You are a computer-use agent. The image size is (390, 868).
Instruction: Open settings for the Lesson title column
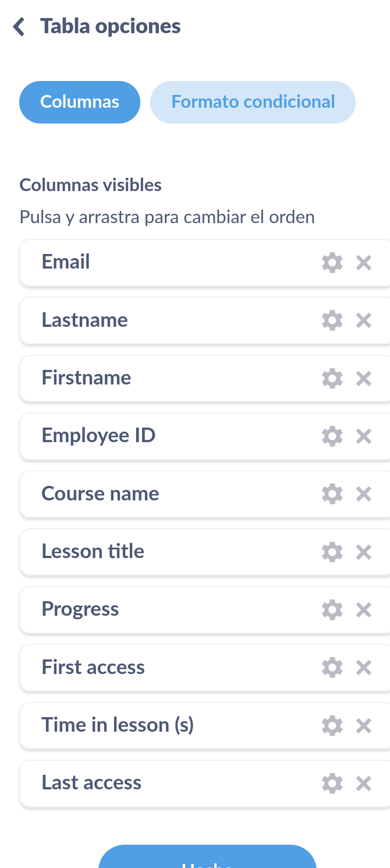[332, 552]
